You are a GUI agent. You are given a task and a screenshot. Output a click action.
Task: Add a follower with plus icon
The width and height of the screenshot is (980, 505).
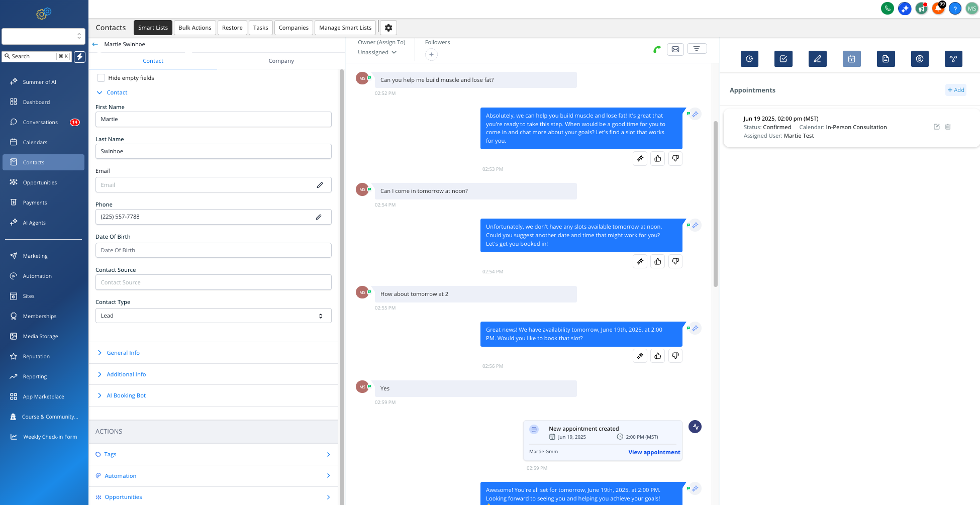click(431, 55)
